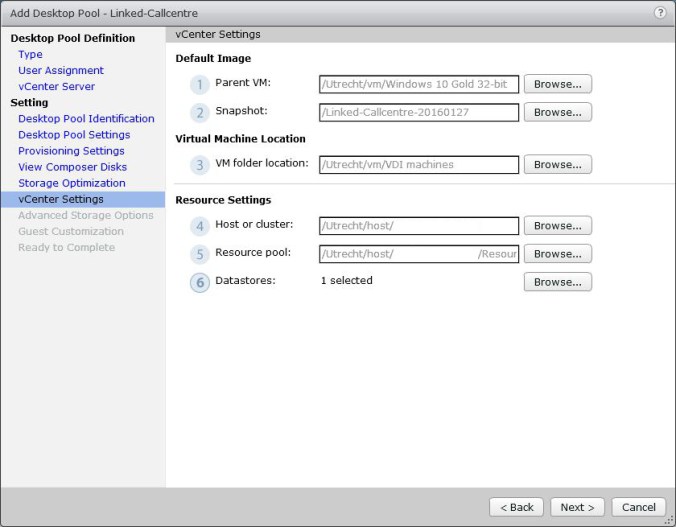Open the Type step in sidebar

[30, 55]
